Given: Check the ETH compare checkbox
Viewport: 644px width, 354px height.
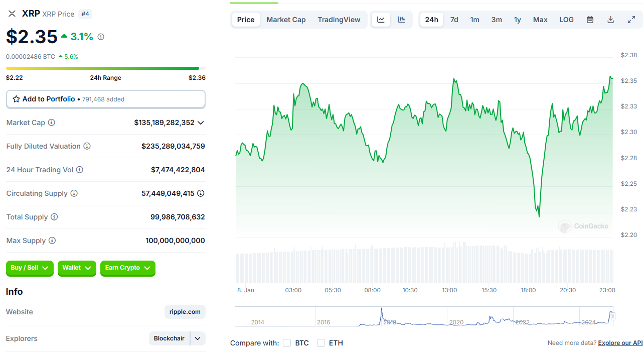Looking at the screenshot, I should tap(321, 343).
